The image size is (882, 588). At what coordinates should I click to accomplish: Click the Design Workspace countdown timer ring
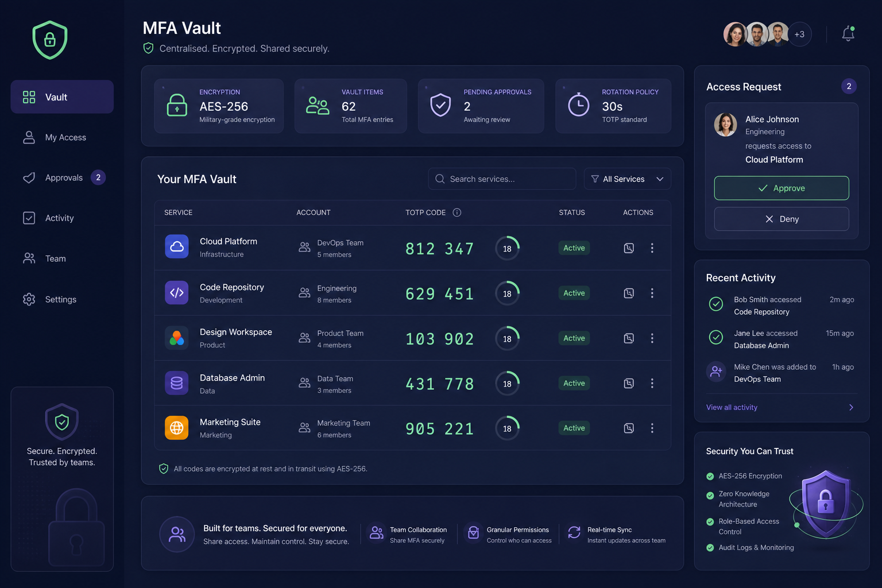click(507, 339)
